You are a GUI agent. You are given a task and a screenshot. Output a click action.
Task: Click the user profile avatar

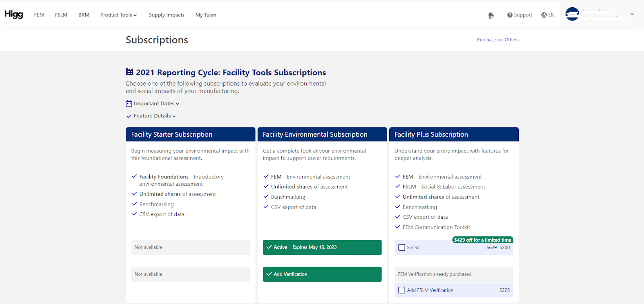pyautogui.click(x=572, y=14)
